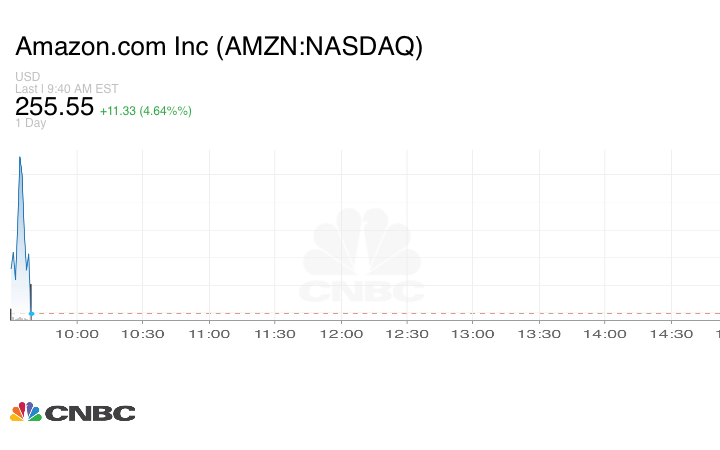720x450 pixels.
Task: Click the CNBC watermark in chart center
Action: point(362,256)
